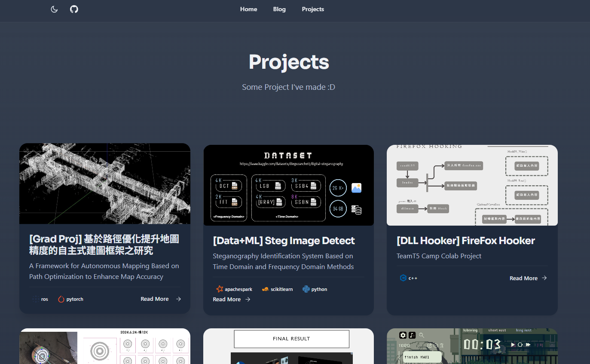The width and height of the screenshot is (590, 364).
Task: Click the Steganography Identification System description text
Action: pyautogui.click(x=283, y=261)
